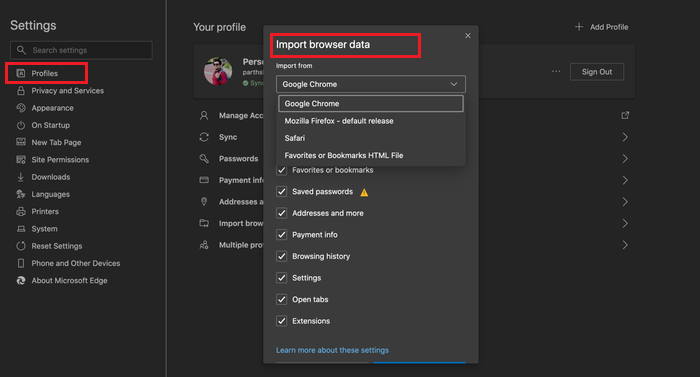This screenshot has width=700, height=377.
Task: Click the Sync arrows icon
Action: pyautogui.click(x=204, y=137)
